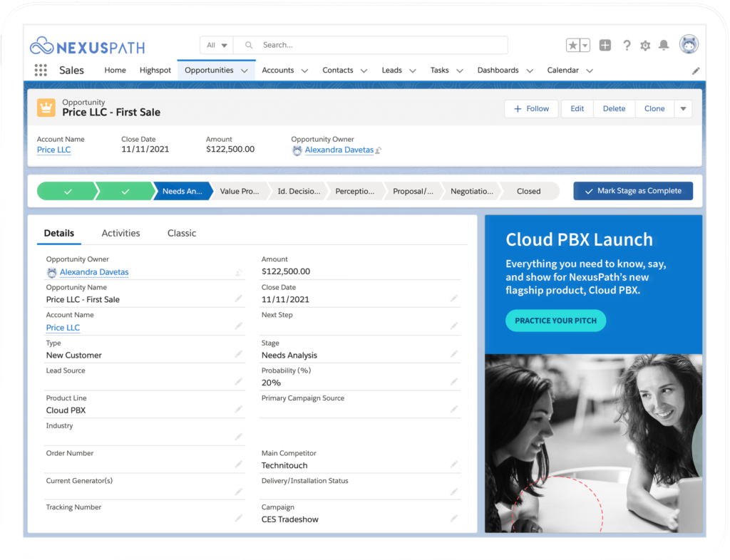Click the favorites star icon
Viewport: 730px width, 560px height.
572,45
